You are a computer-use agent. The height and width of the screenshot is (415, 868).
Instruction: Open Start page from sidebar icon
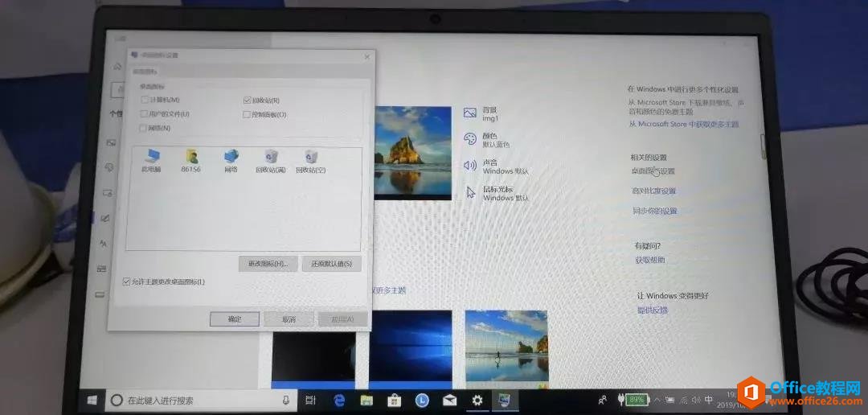(x=101, y=269)
